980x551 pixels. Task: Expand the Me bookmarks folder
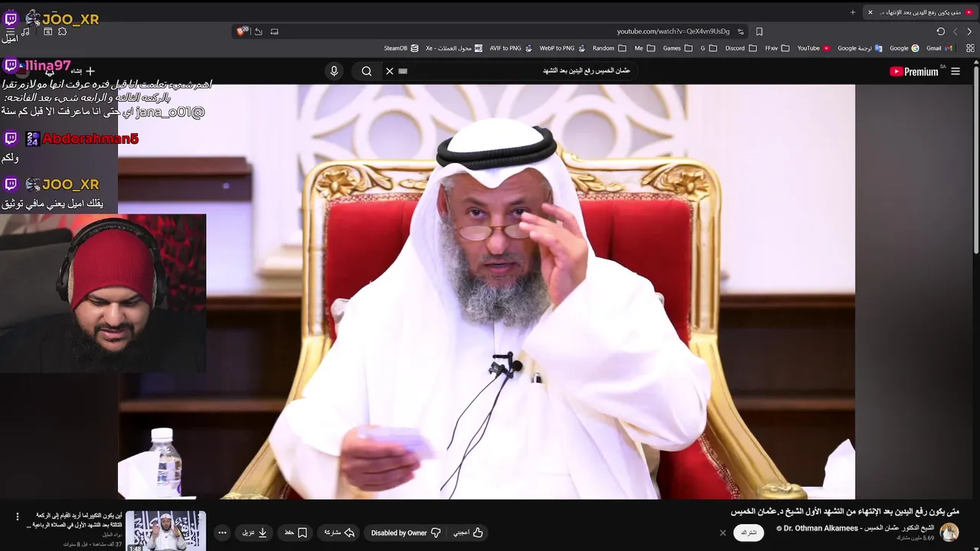point(645,48)
